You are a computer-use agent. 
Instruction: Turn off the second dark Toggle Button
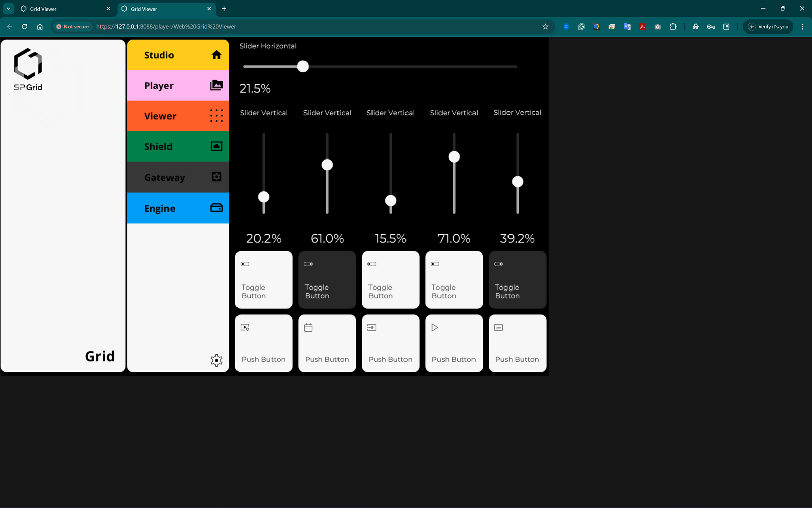(x=327, y=280)
